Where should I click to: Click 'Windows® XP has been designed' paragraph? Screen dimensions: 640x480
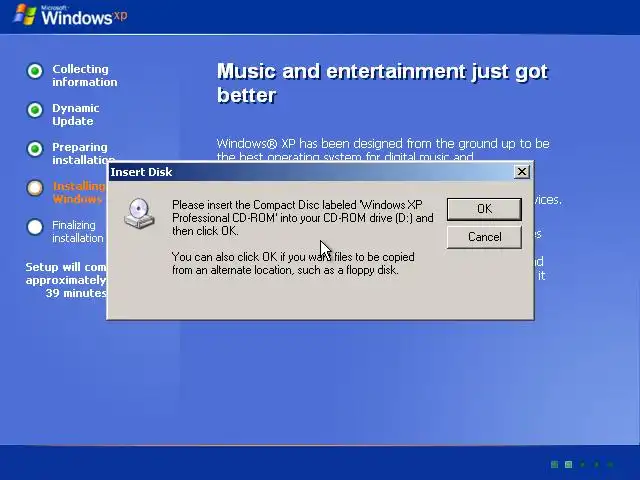tap(383, 149)
